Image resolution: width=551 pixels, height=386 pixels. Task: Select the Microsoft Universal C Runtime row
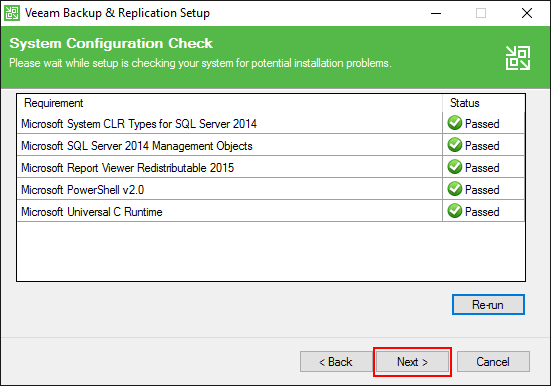coord(271,211)
